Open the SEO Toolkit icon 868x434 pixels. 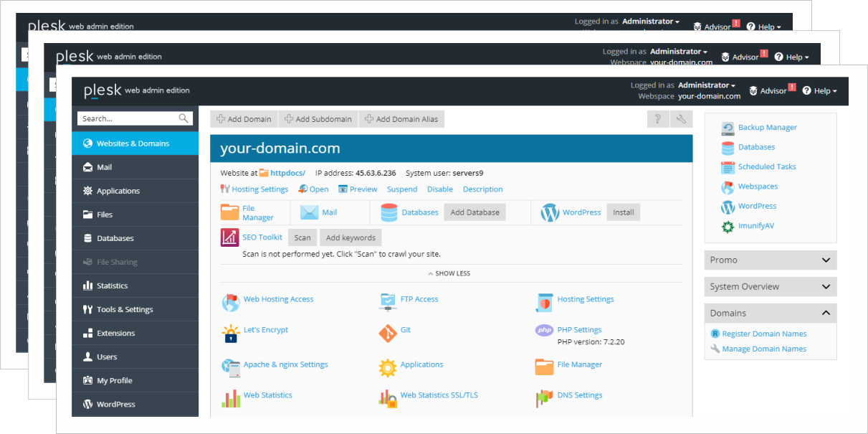230,237
